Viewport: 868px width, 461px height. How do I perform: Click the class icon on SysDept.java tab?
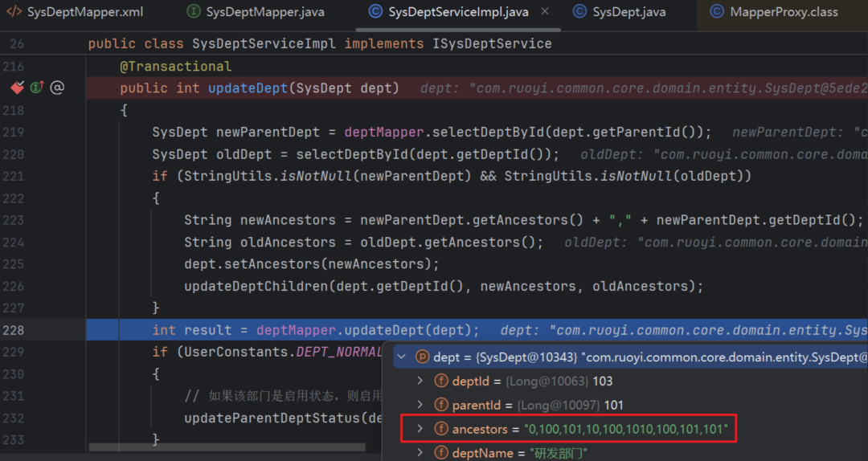[579, 11]
